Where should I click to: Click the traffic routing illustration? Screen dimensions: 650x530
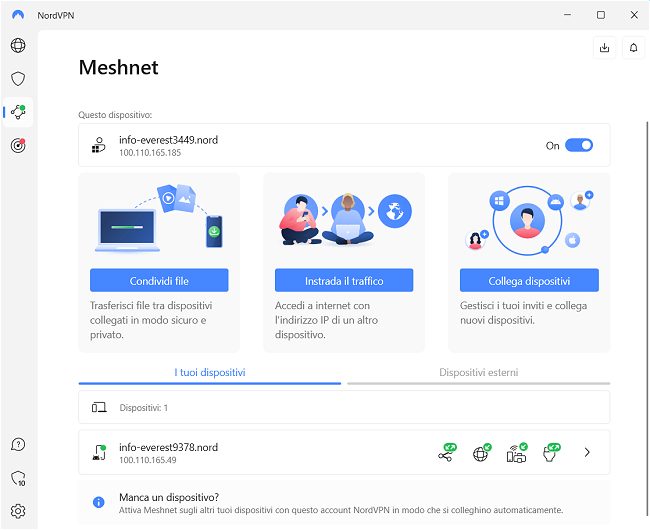coord(344,218)
